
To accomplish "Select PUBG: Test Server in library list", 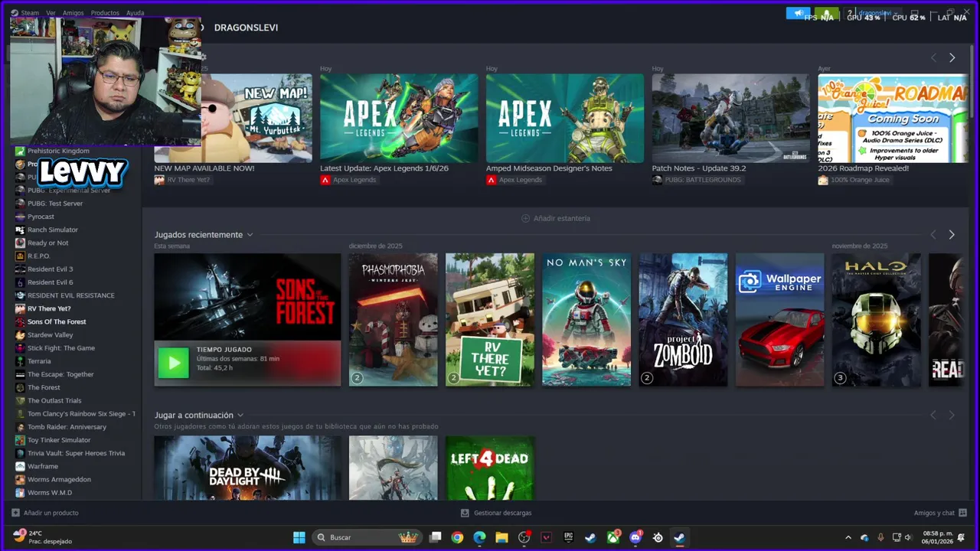I will pos(55,204).
